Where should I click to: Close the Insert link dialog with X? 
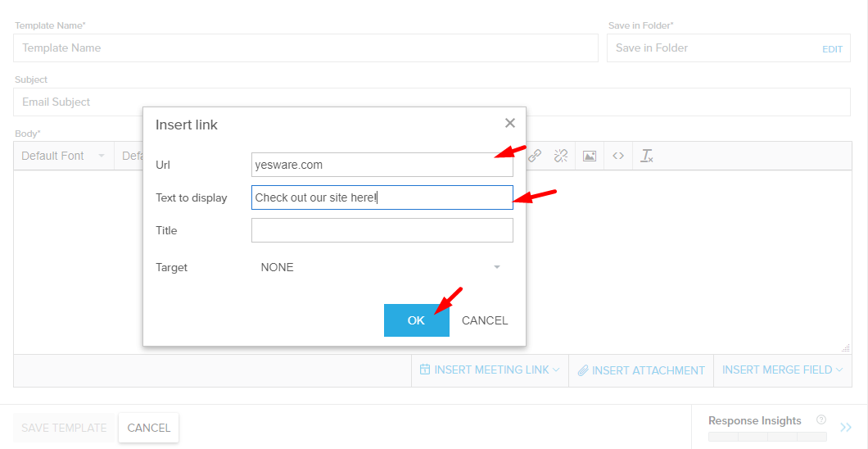click(510, 124)
